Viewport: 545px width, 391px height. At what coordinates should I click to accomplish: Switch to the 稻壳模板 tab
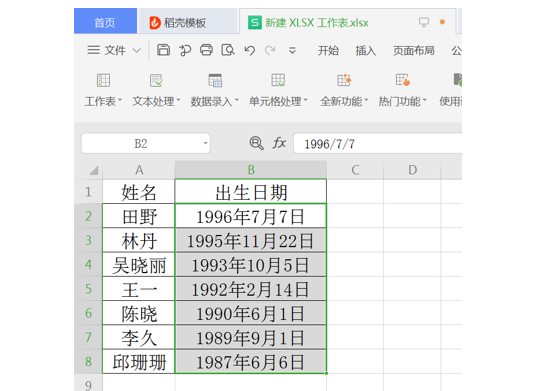(x=188, y=22)
